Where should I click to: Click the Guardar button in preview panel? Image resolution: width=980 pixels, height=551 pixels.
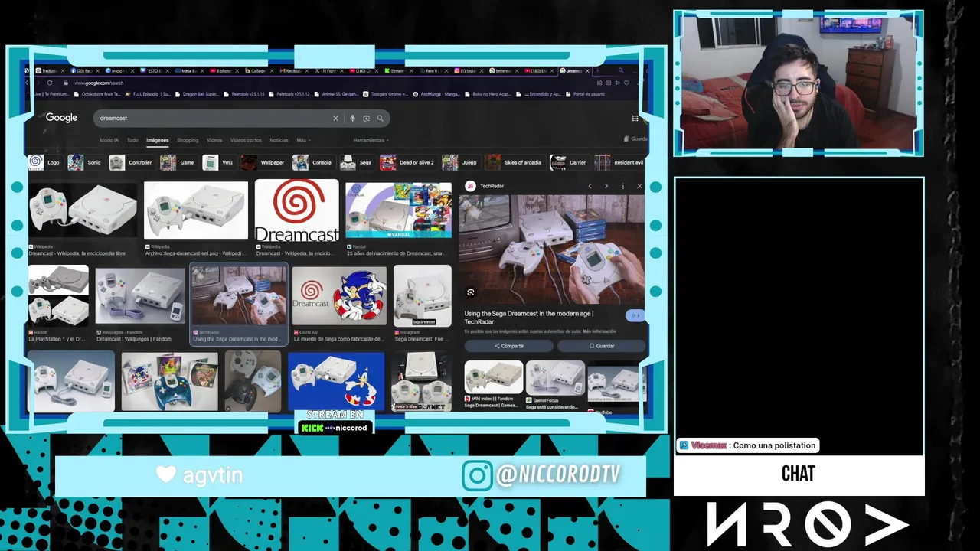pyautogui.click(x=601, y=346)
